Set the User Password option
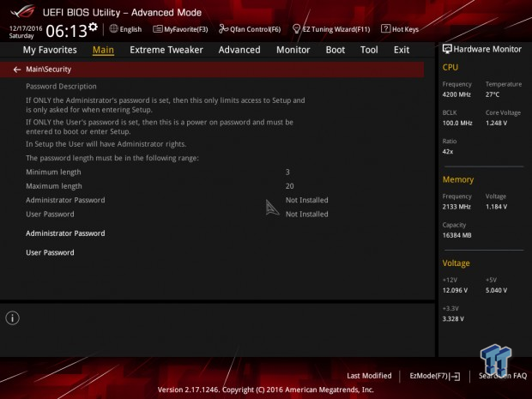This screenshot has height=399, width=532. click(x=50, y=253)
